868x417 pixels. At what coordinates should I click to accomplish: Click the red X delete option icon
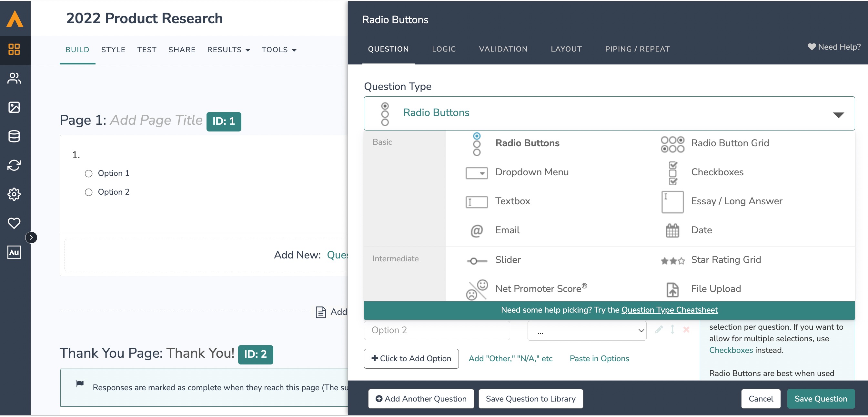point(686,330)
